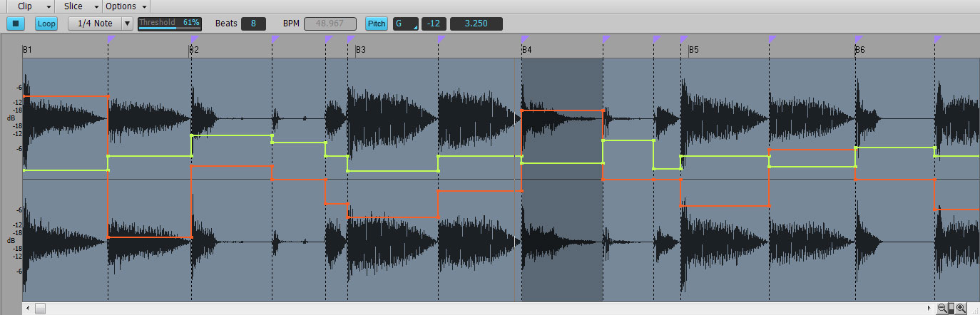The height and width of the screenshot is (315, 980).
Task: Toggle the Pitch follow button
Action: (377, 24)
